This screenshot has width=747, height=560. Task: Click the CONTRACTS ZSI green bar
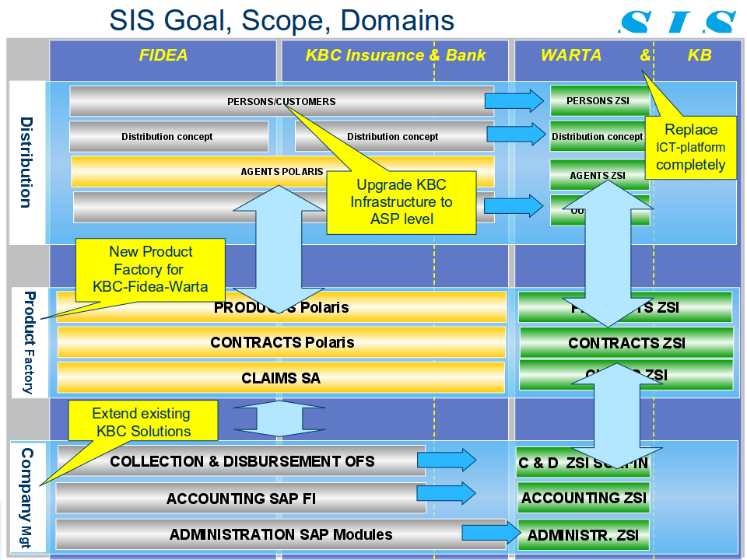pos(626,342)
